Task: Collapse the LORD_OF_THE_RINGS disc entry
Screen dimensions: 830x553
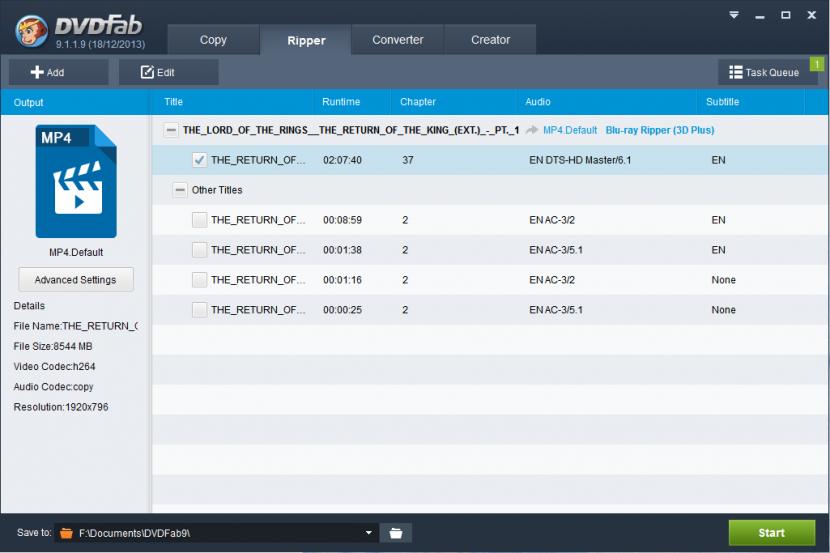Action: click(171, 130)
